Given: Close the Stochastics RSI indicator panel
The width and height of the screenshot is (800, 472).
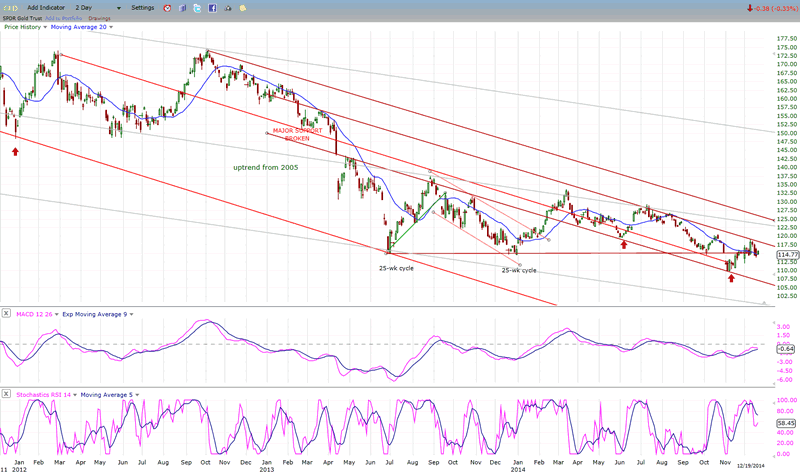Looking at the screenshot, I should [6, 394].
